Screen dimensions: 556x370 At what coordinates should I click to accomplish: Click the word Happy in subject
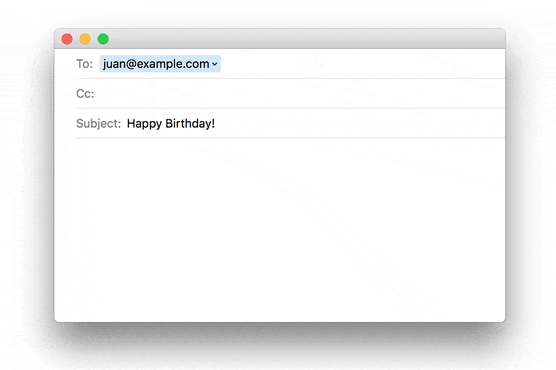click(x=144, y=124)
